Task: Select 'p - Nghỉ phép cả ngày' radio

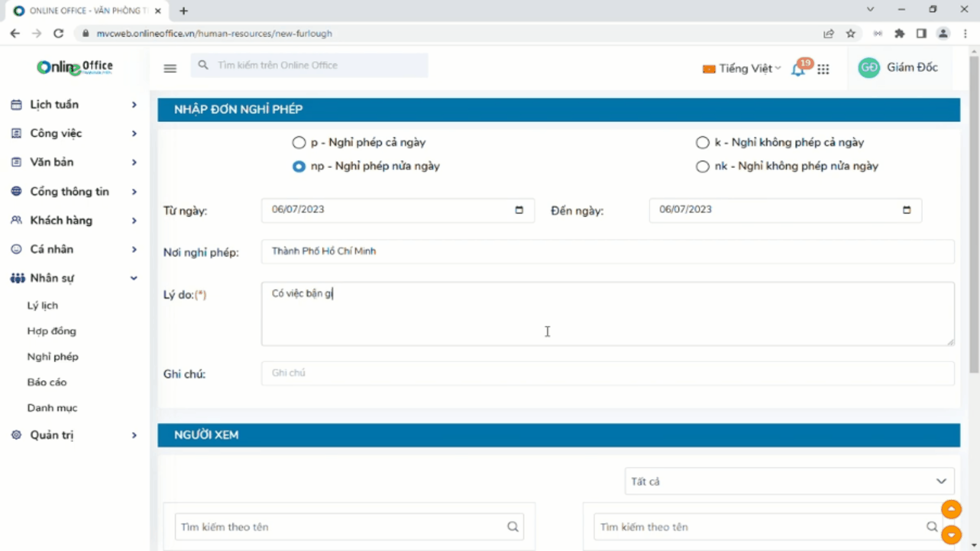Action: coord(299,143)
